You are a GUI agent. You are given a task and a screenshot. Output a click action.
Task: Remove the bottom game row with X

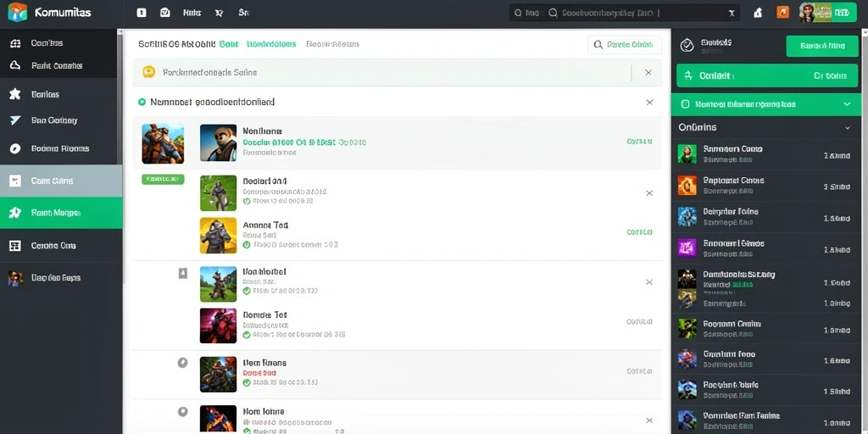coord(649,420)
